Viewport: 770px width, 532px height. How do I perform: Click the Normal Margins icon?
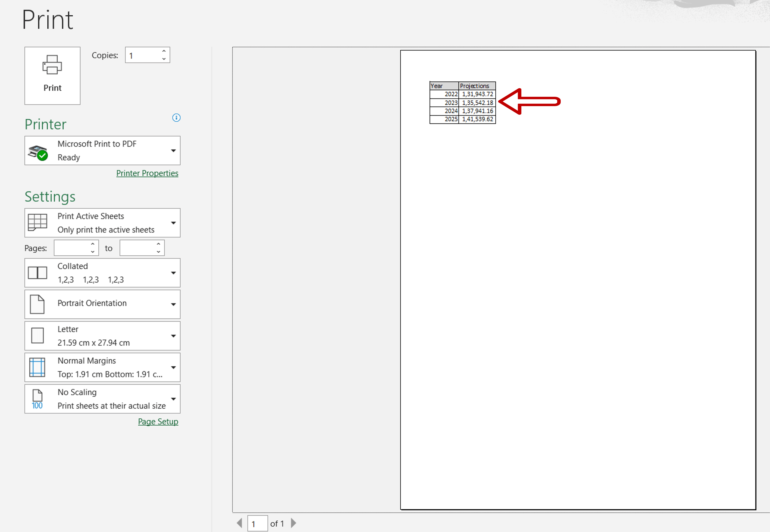tap(37, 367)
